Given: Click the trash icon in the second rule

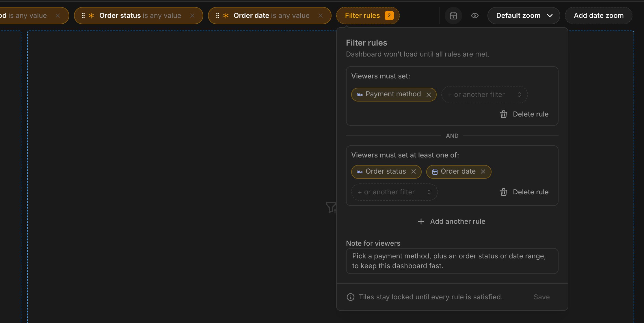Looking at the screenshot, I should (504, 192).
